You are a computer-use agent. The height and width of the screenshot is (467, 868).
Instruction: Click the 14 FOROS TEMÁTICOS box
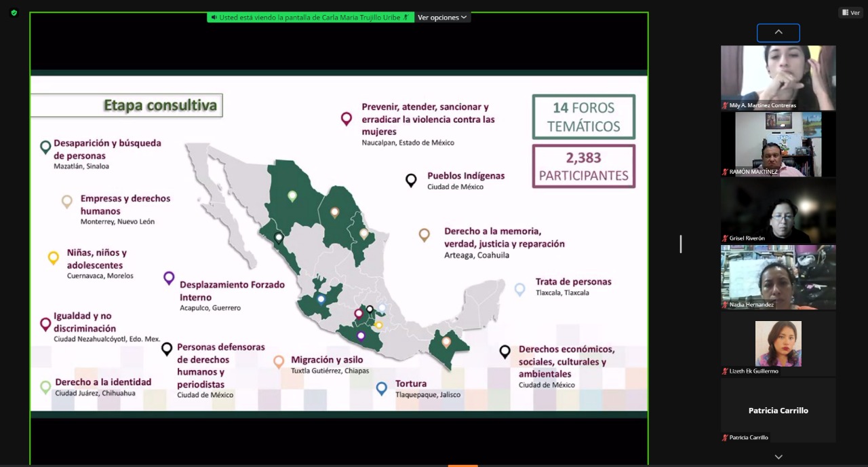point(584,117)
